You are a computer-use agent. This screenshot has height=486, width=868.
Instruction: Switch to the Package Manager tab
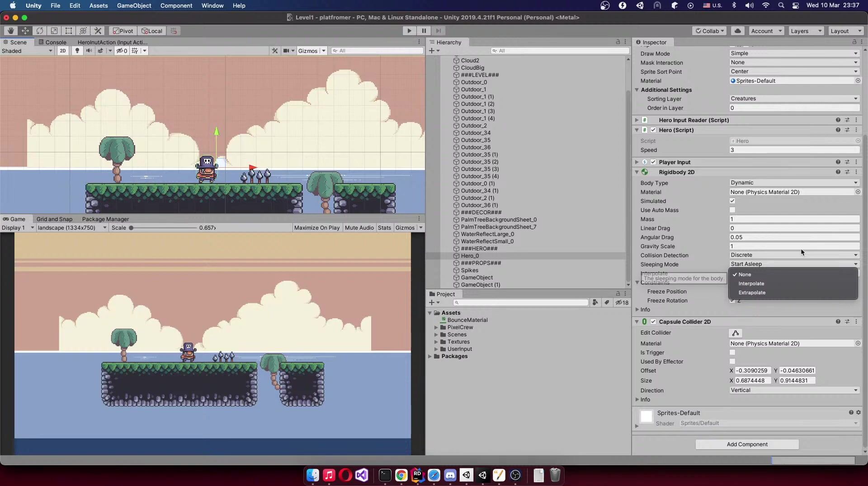105,219
